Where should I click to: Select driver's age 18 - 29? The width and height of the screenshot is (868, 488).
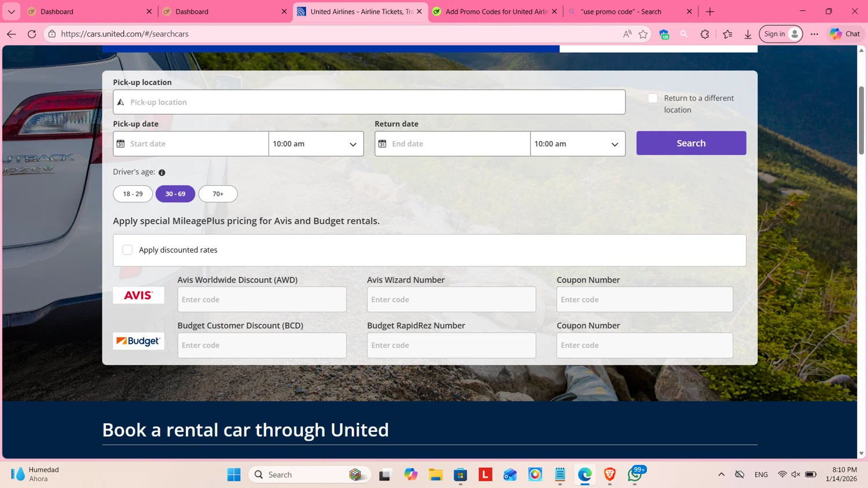click(133, 194)
